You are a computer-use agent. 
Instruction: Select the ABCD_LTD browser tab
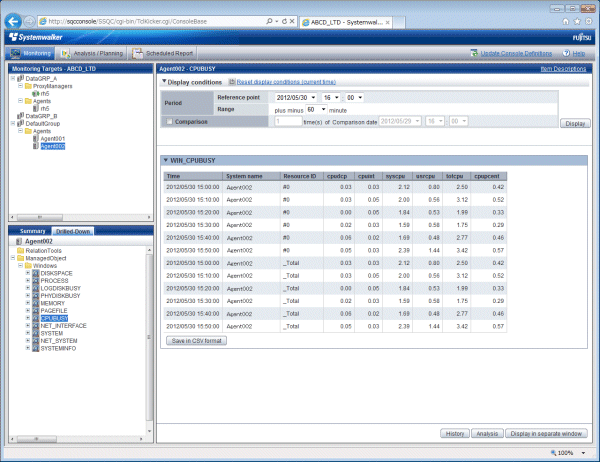[x=346, y=22]
